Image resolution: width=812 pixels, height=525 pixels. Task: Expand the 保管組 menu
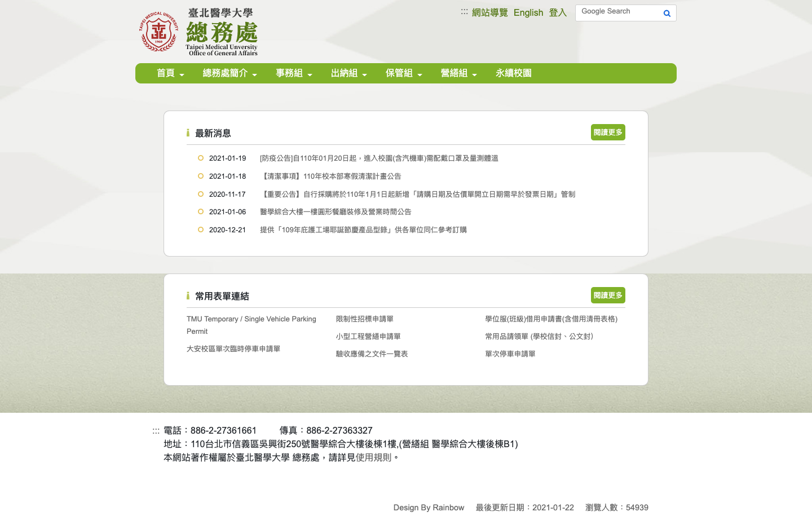(x=404, y=73)
